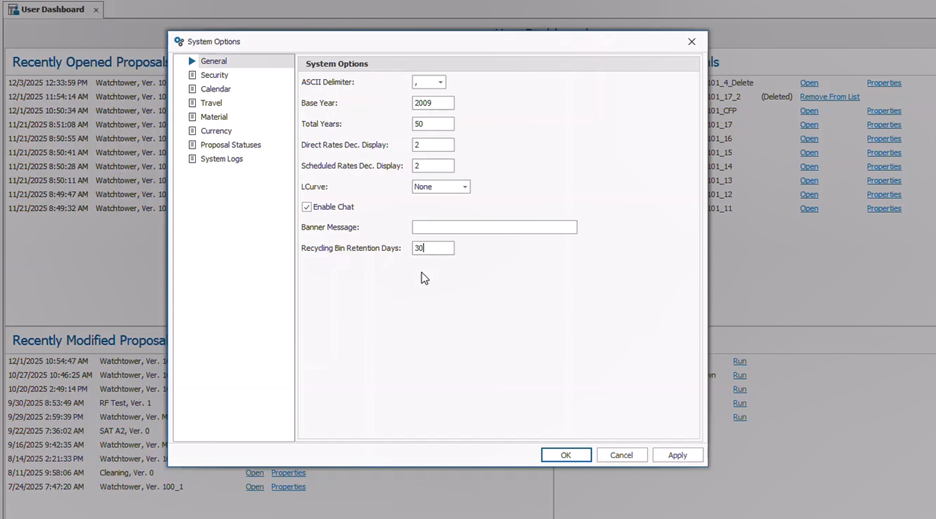The height and width of the screenshot is (519, 936).
Task: Cancel the System Options dialog
Action: pos(621,455)
